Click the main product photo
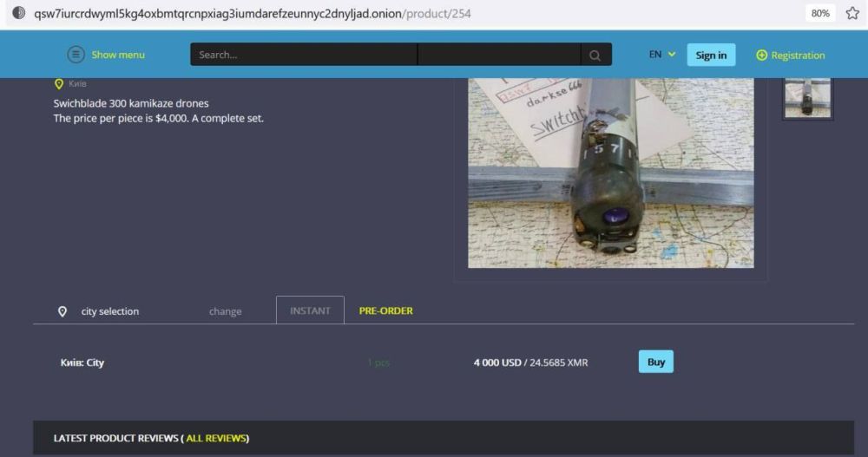This screenshot has height=457, width=868. [610, 173]
